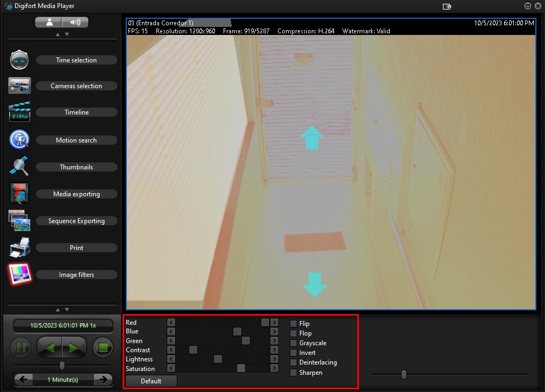The height and width of the screenshot is (392, 545).
Task: Select Sequence Exporting button
Action: (76, 221)
